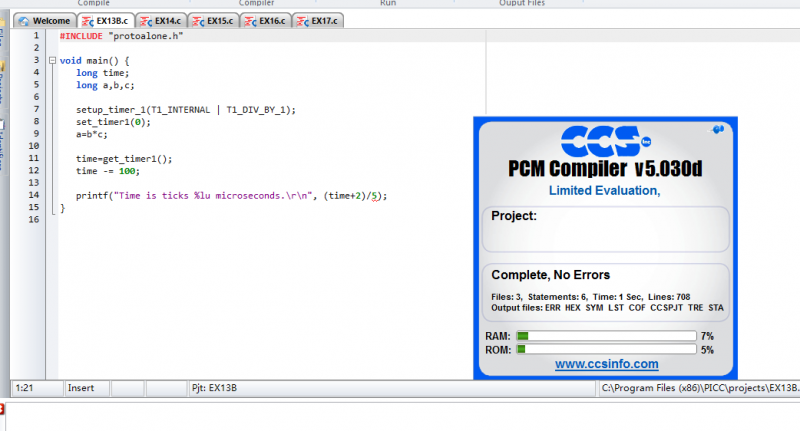Click the ROM usage progress bar
This screenshot has width=800, height=431.
[606, 349]
